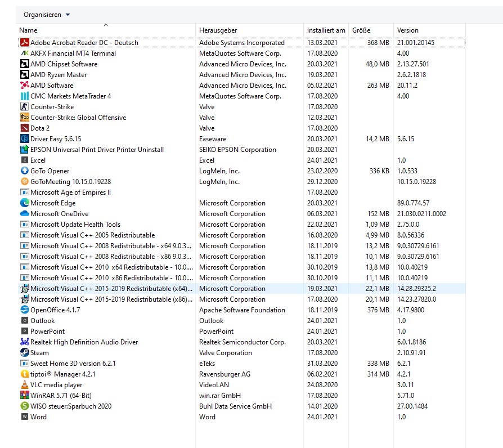This screenshot has height=448, width=503.
Task: Click the AMD Ryzen Master icon
Action: [x=24, y=75]
